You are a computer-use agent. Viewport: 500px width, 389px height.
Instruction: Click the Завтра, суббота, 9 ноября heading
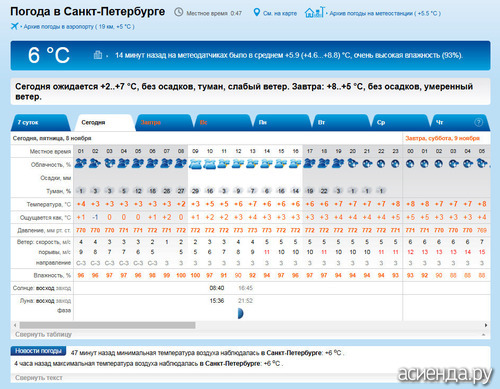[x=442, y=138]
